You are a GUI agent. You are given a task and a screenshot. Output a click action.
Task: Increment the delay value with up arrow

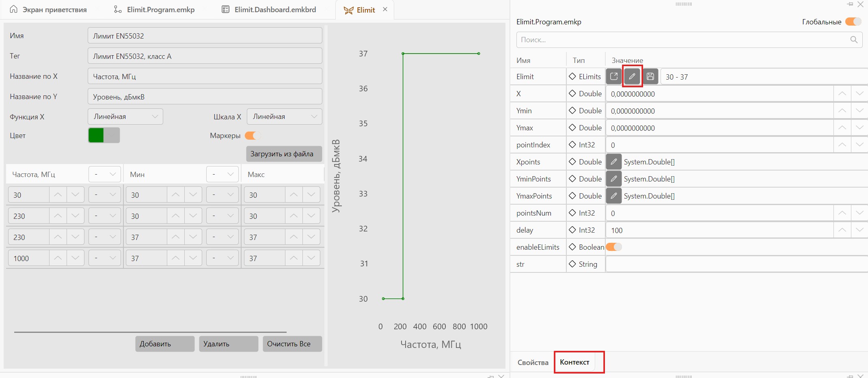[x=842, y=230]
